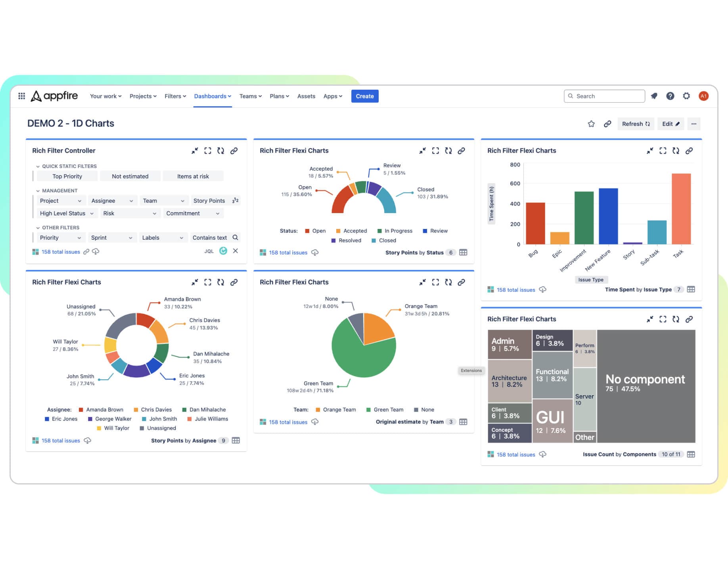This screenshot has width=728, height=569.
Task: Select the Orange Team color swatch in the legend
Action: point(318,409)
